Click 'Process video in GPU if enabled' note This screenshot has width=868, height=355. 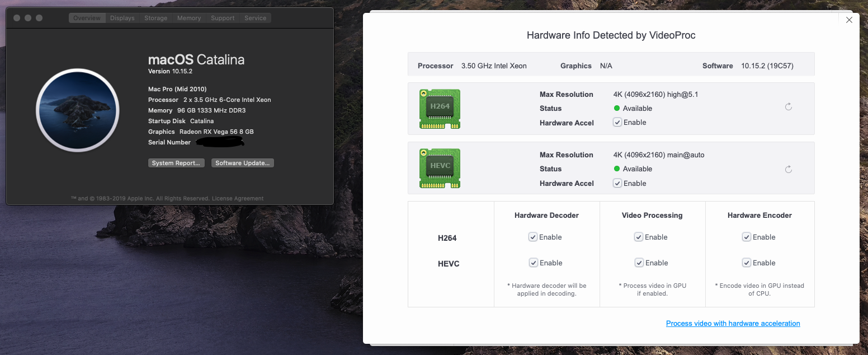(x=652, y=289)
